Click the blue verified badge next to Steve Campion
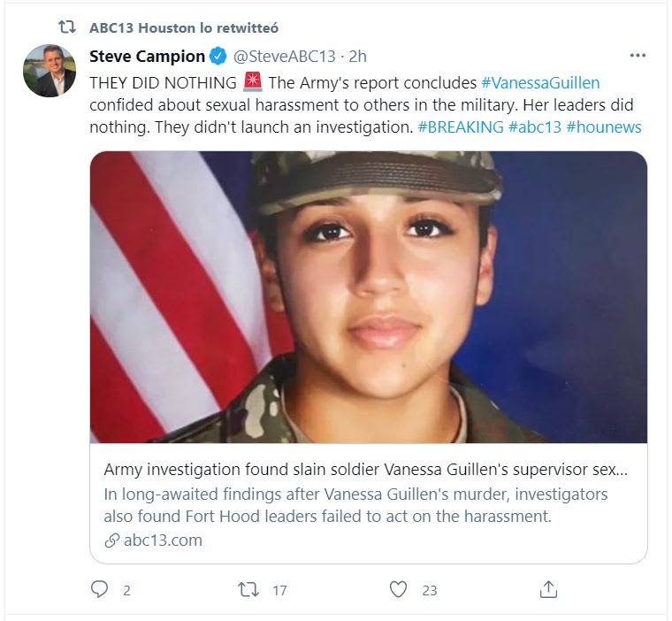 (x=218, y=57)
